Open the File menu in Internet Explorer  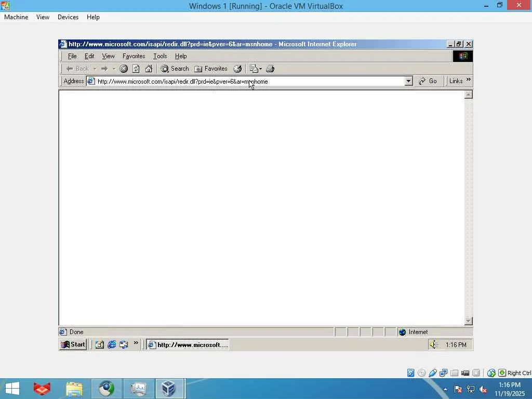pos(72,56)
